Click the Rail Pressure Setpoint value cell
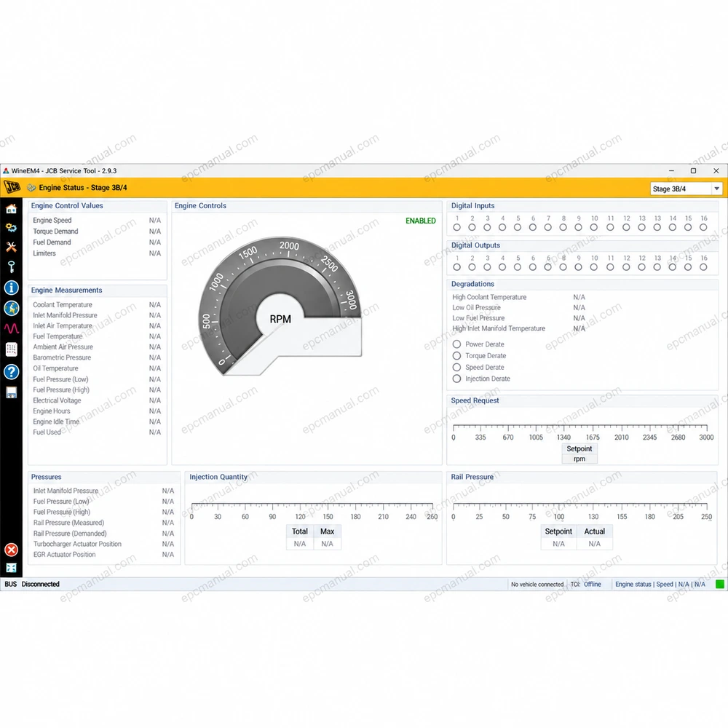 (x=558, y=544)
